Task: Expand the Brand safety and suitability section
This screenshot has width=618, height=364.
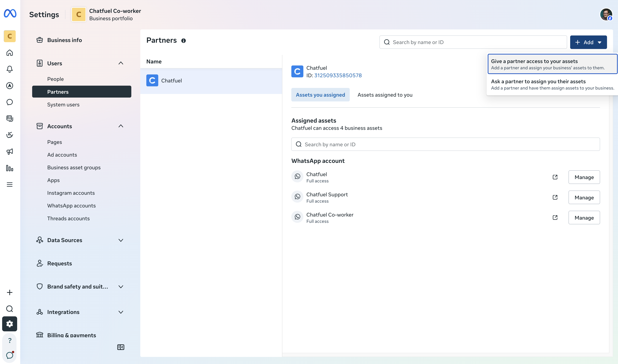Action: [x=121, y=287]
